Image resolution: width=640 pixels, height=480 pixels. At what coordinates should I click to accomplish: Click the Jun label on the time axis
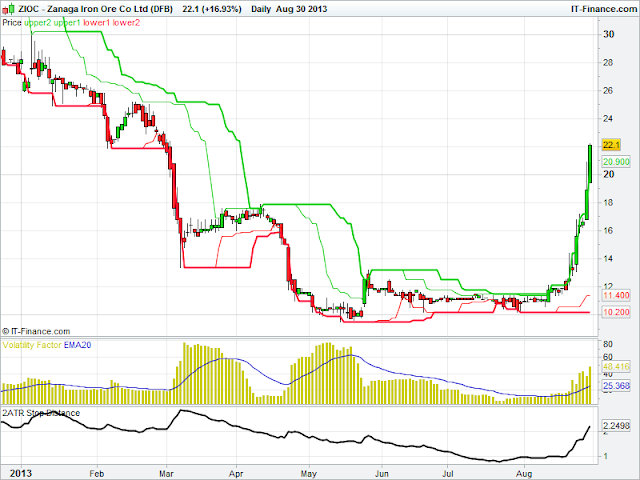click(x=382, y=474)
